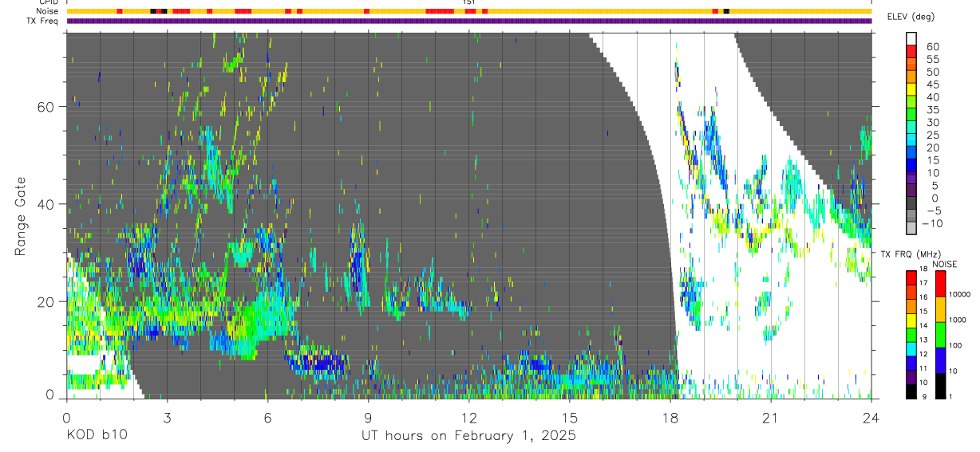The image size is (980, 452).
Task: Click the red 55–60 degree elevation swatch
Action: pyautogui.click(x=911, y=51)
